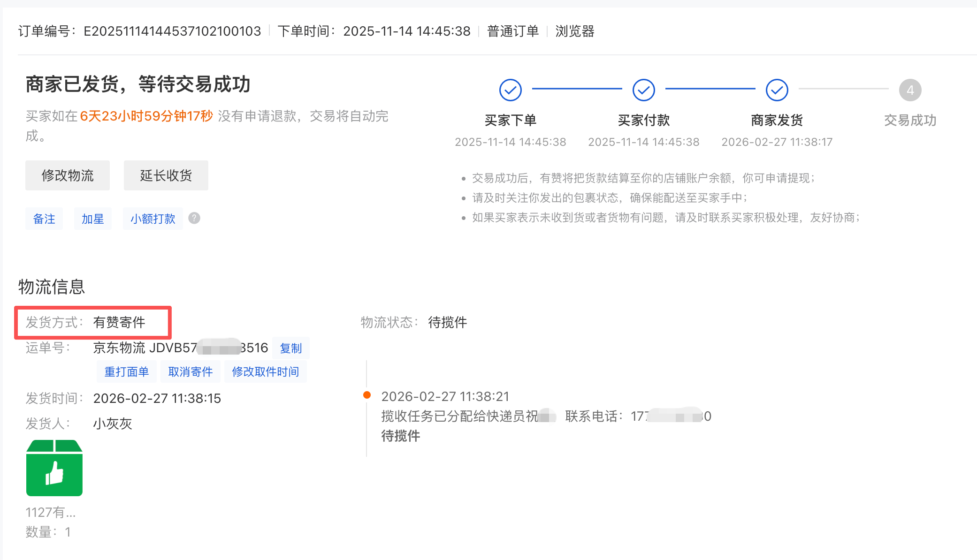
Task: Reprint the waybill via 重打面单
Action: point(126,372)
